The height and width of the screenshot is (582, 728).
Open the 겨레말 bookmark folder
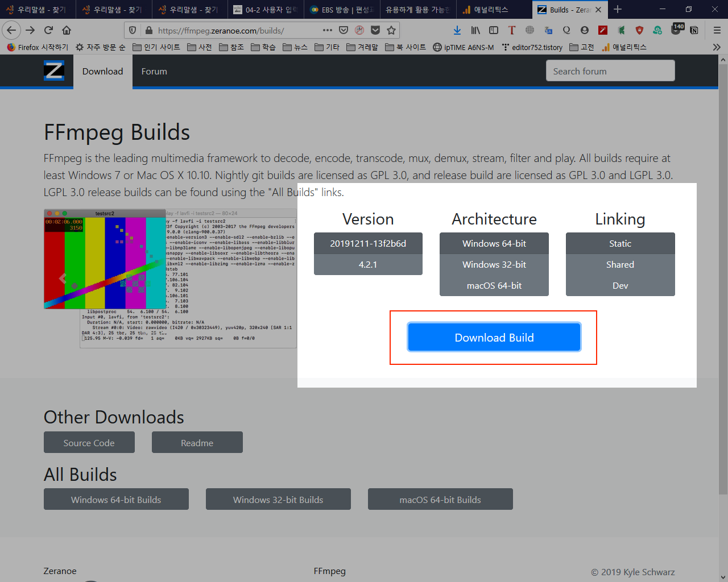(362, 47)
